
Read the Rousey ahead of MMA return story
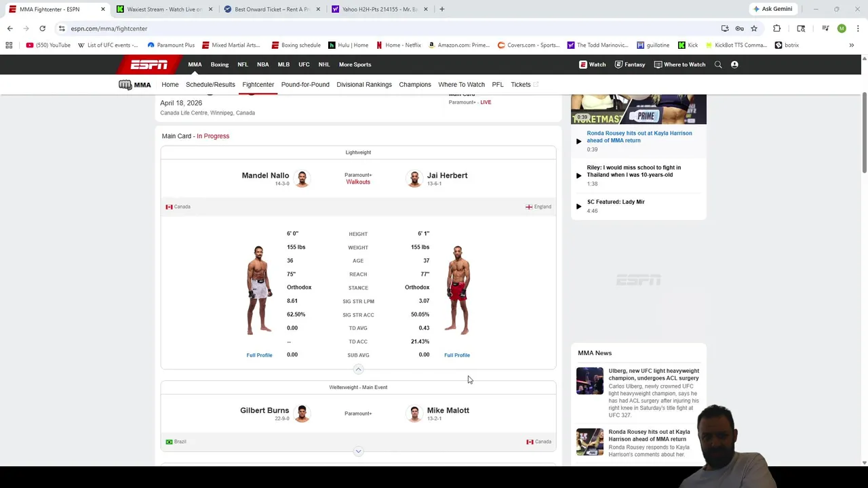649,435
